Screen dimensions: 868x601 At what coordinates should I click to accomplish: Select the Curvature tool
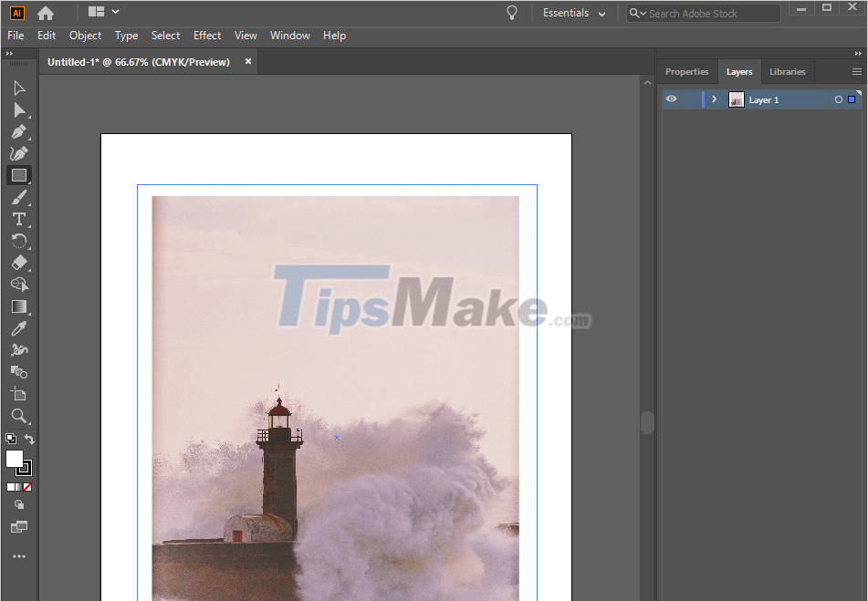[x=18, y=152]
